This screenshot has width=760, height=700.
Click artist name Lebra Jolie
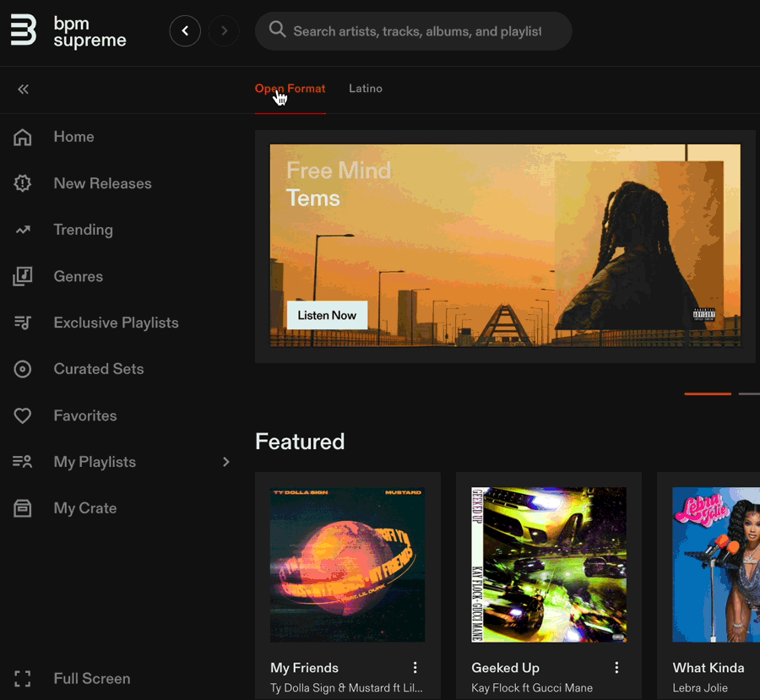point(700,688)
